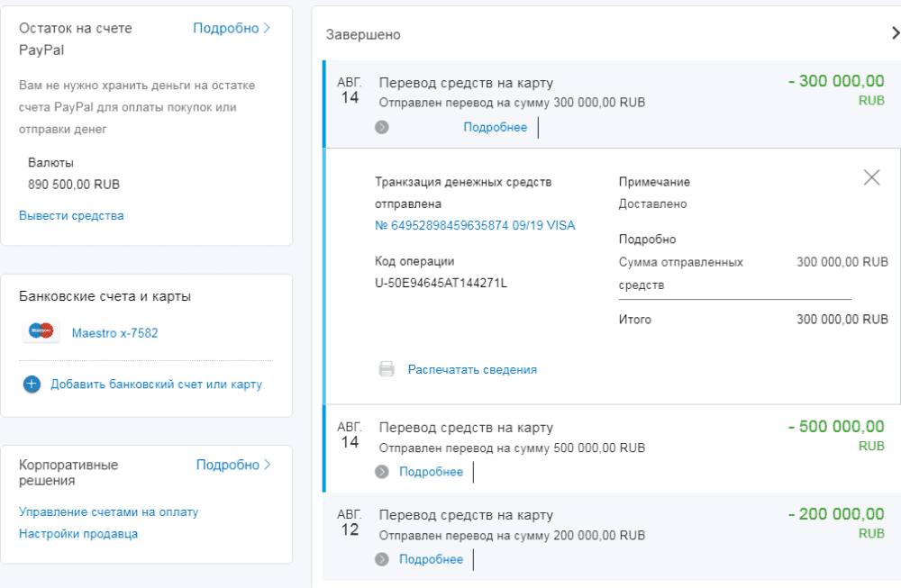Image resolution: width=901 pixels, height=588 pixels.
Task: Click Корпоративные решения heading
Action: pos(68,473)
